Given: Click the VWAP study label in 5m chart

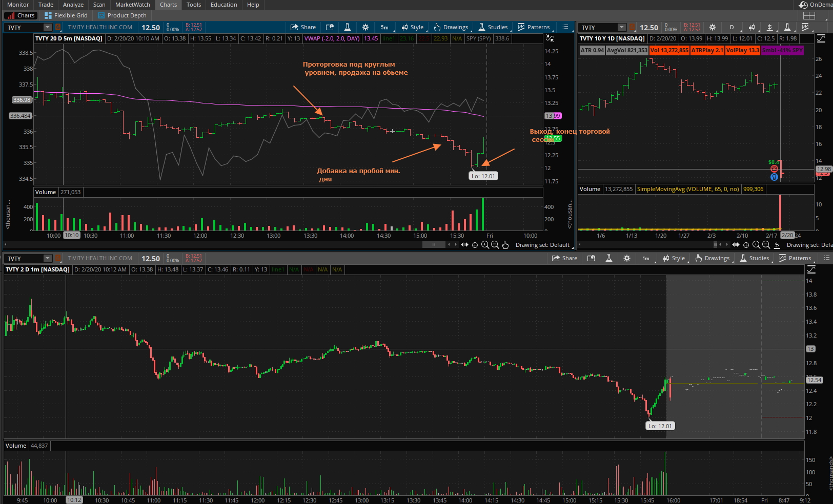Looking at the screenshot, I should [x=332, y=38].
